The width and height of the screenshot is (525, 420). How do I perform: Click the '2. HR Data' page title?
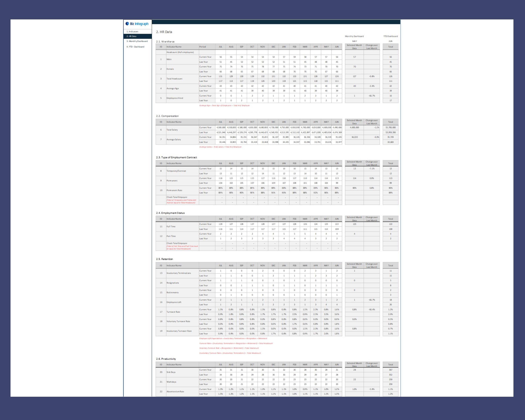click(x=164, y=32)
